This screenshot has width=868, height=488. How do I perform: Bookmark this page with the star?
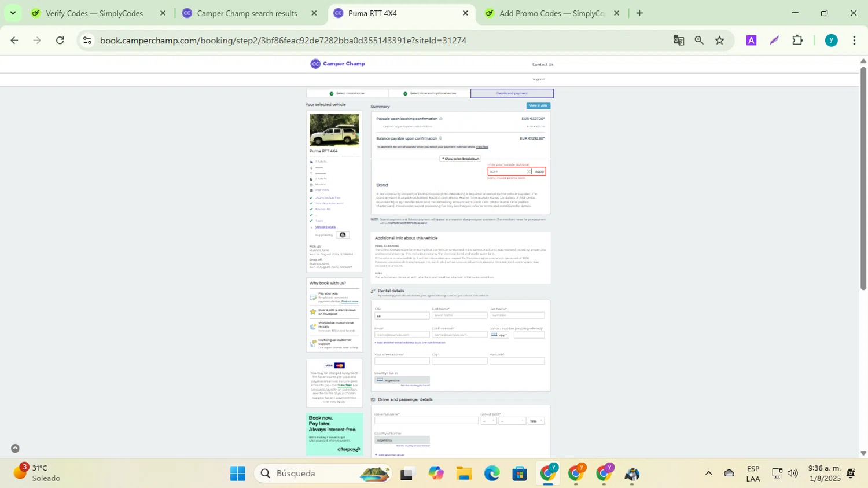click(x=719, y=41)
